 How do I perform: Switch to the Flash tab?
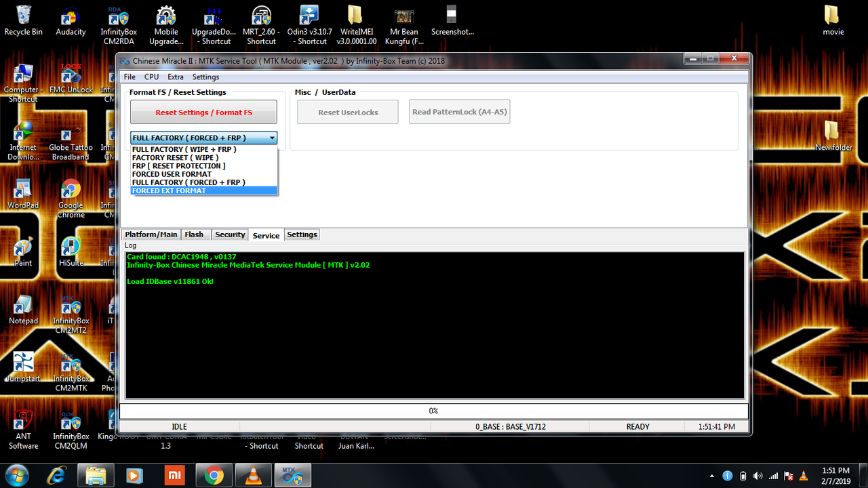click(194, 235)
